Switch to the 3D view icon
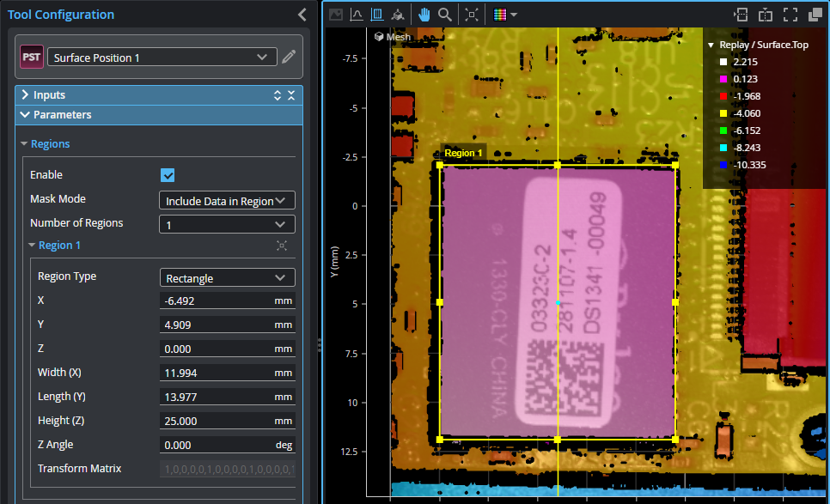 (397, 15)
